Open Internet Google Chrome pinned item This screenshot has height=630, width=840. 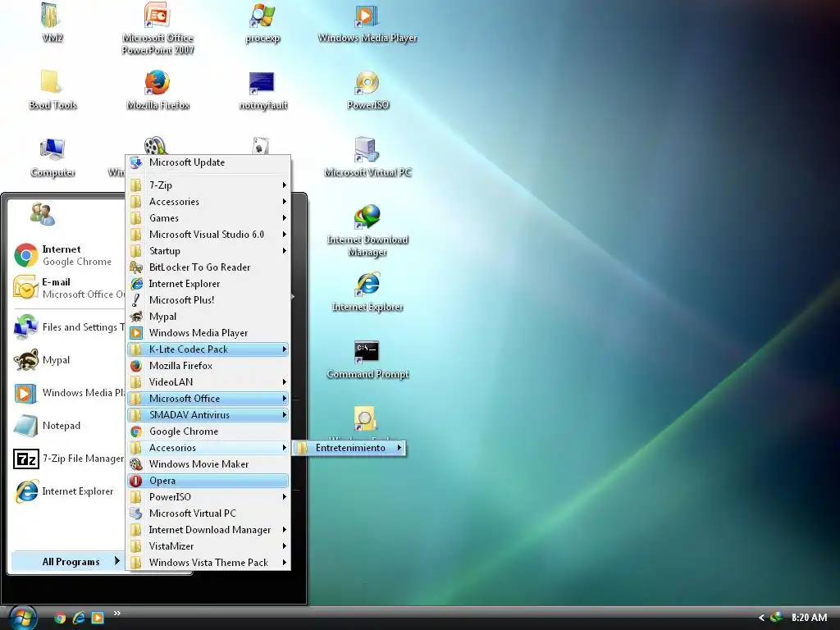tap(69, 255)
